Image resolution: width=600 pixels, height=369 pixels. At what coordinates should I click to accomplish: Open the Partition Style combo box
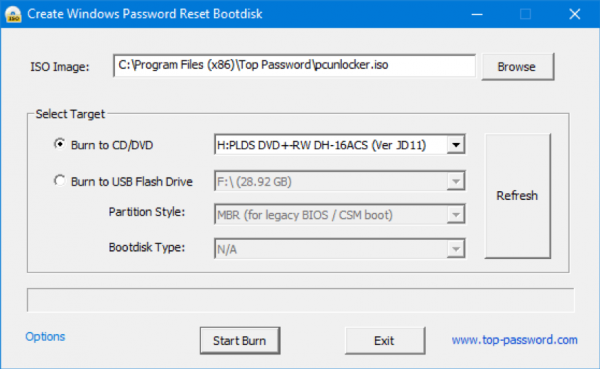click(339, 215)
